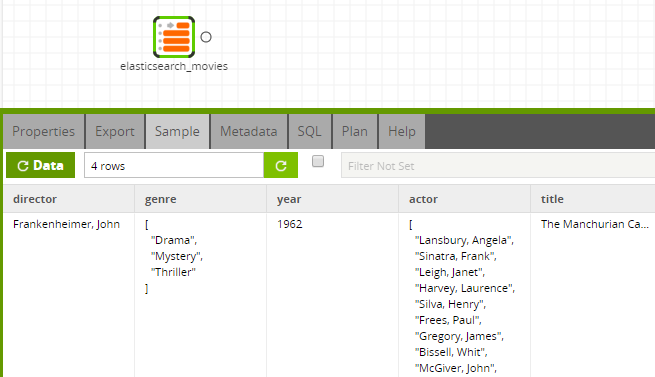Click the '1962' year cell
Viewport: 655px width, 377px height.
[x=289, y=224]
